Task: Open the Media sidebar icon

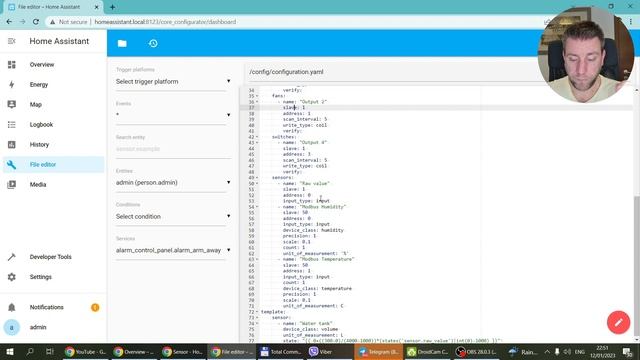Action: [x=11, y=184]
